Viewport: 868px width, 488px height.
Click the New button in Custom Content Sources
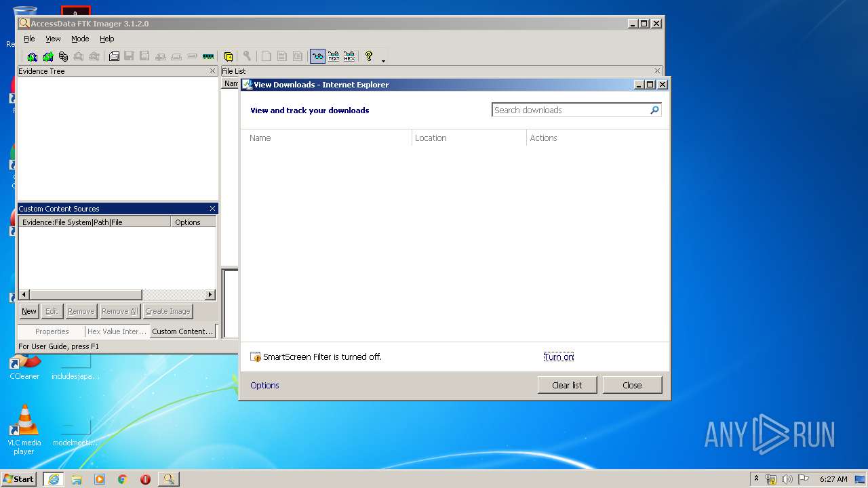[x=29, y=311]
